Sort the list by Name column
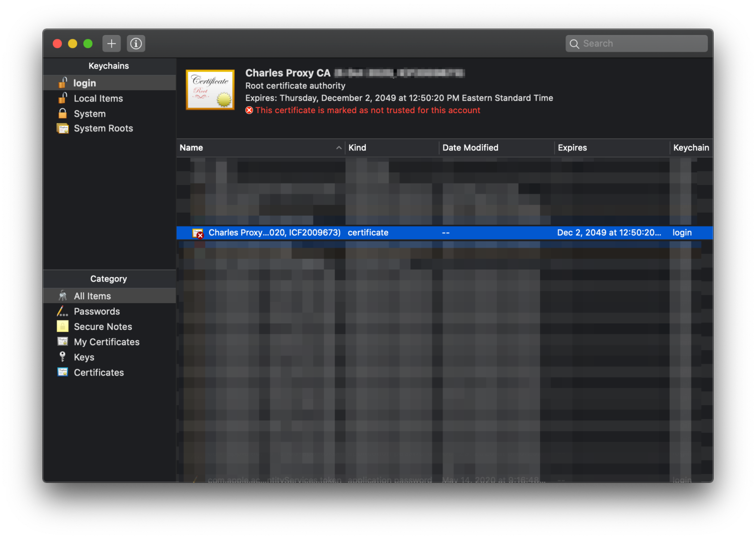 coord(260,148)
